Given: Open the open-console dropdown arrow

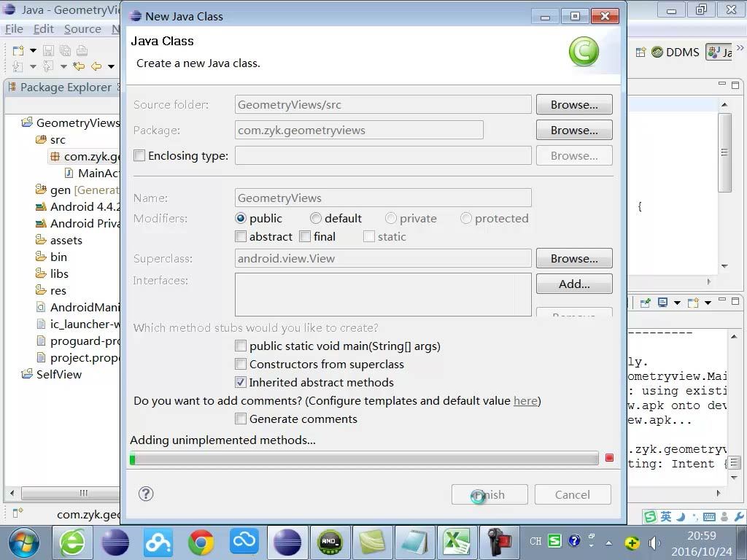Looking at the screenshot, I should [708, 303].
